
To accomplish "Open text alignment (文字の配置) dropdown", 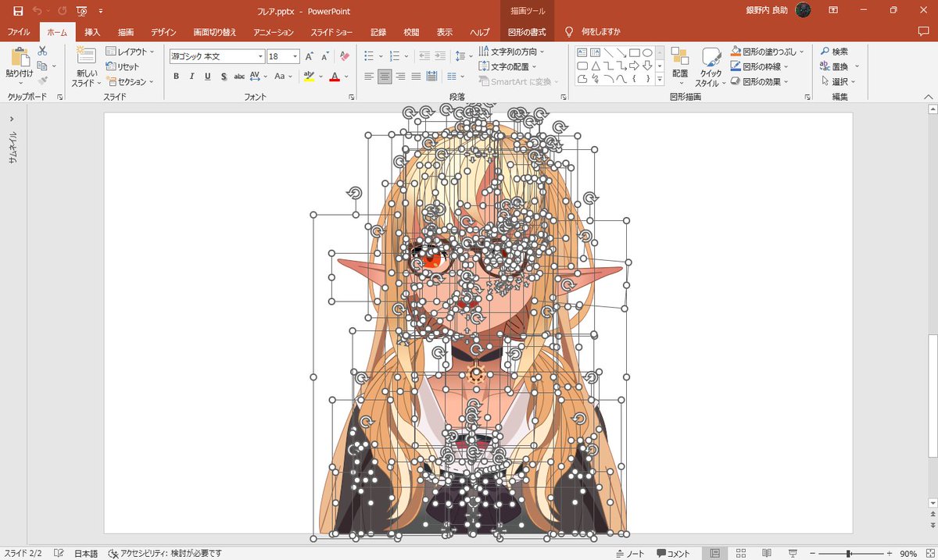I will click(x=511, y=66).
